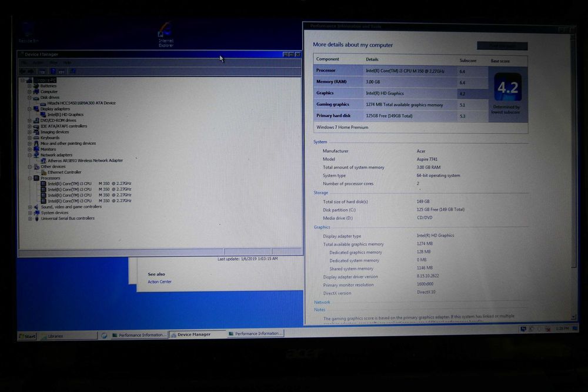Expand the IDE ATA/ATAPI controllers category

click(29, 126)
